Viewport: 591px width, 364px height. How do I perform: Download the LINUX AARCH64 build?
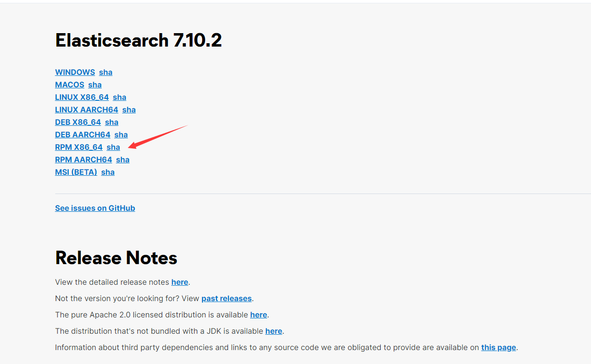(x=86, y=109)
